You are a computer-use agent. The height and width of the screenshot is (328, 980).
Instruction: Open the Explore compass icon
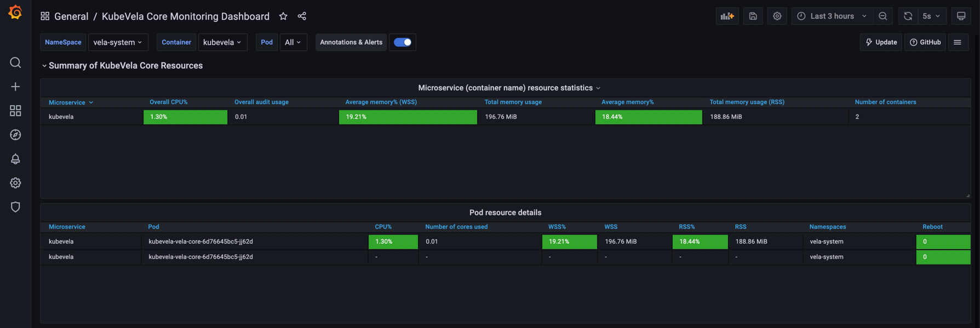pos(15,135)
